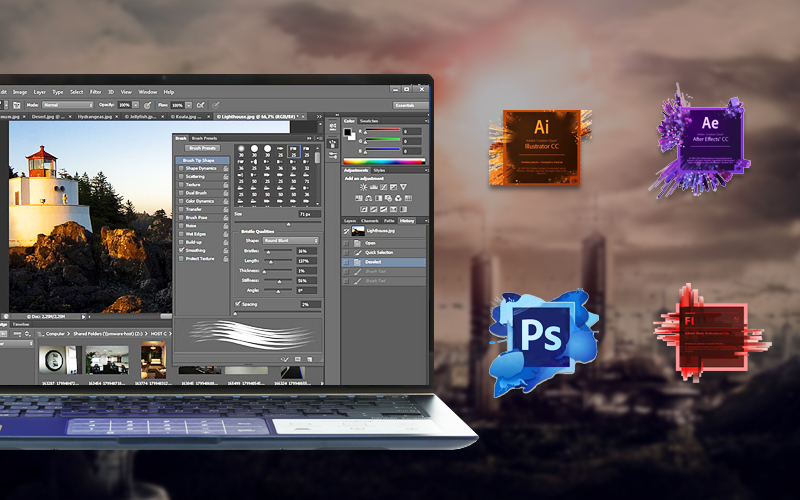Select the Deselect history state

(384, 262)
